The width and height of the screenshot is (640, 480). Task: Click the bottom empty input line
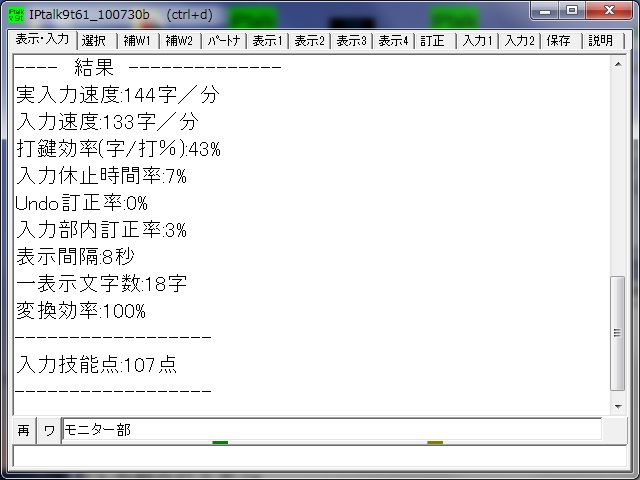[x=318, y=457]
